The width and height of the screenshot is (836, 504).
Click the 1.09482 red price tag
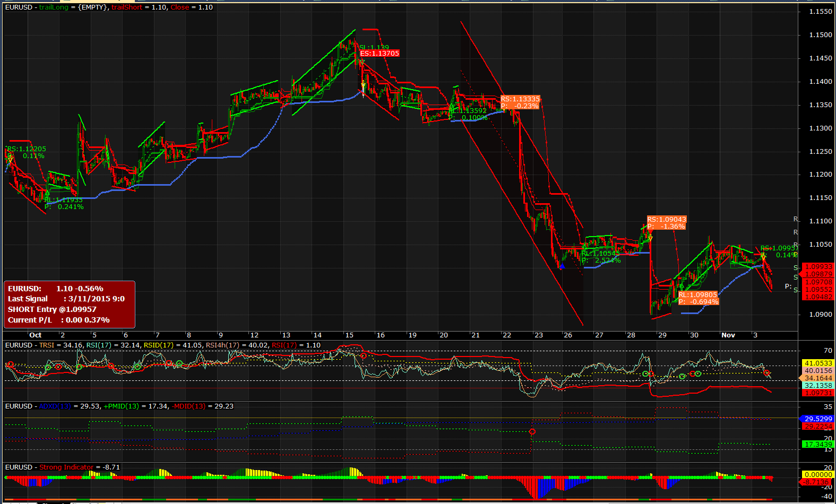[x=817, y=297]
